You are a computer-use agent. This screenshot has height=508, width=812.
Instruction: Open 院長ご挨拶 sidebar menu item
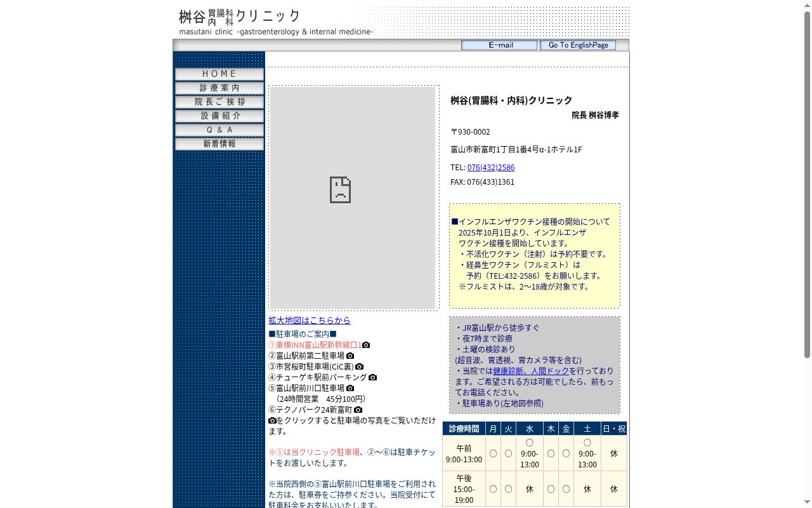[219, 102]
